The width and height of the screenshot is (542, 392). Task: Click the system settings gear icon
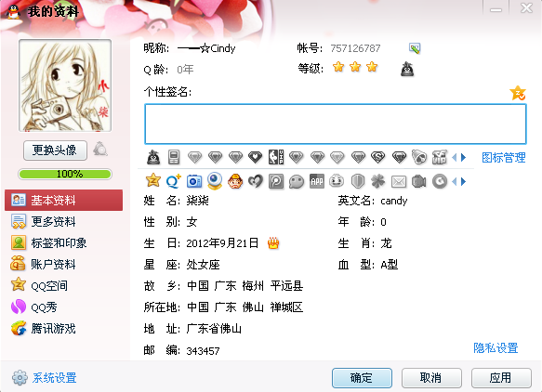(x=20, y=378)
